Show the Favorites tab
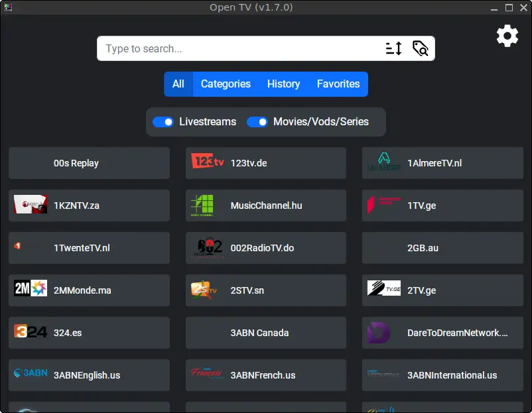Screen dimensions: 532x413 pos(338,84)
